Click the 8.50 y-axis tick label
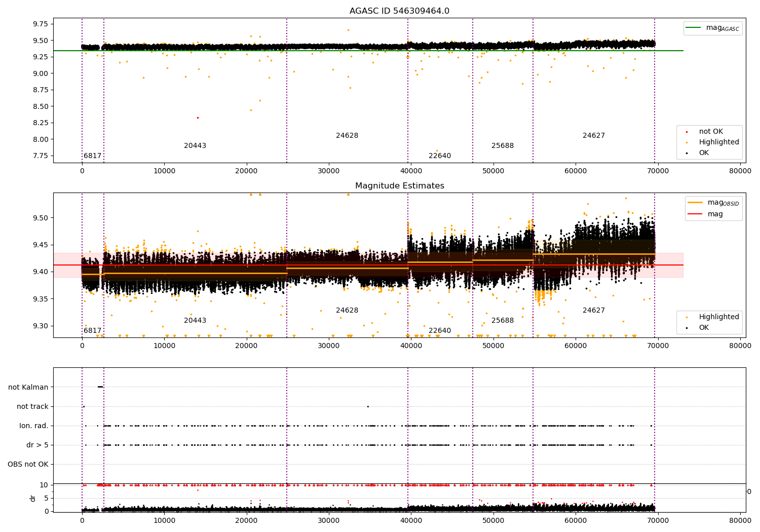 40,106
